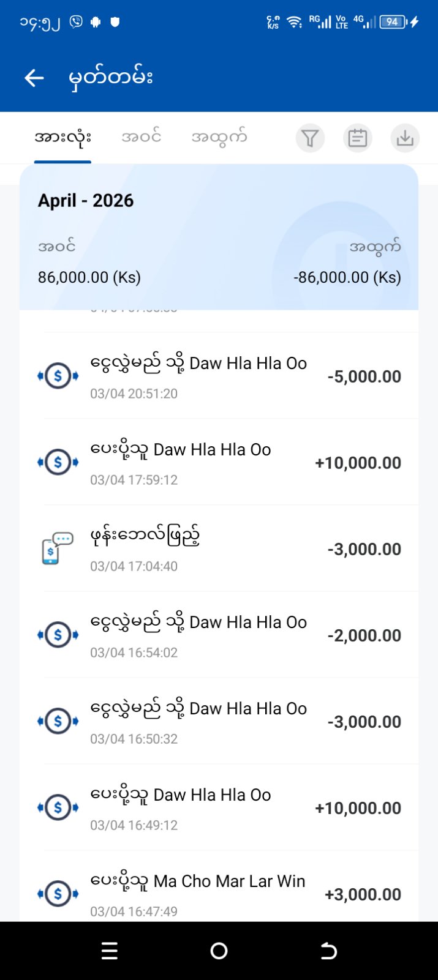Open the calendar date picker icon
The height and width of the screenshot is (980, 438).
pos(357,138)
